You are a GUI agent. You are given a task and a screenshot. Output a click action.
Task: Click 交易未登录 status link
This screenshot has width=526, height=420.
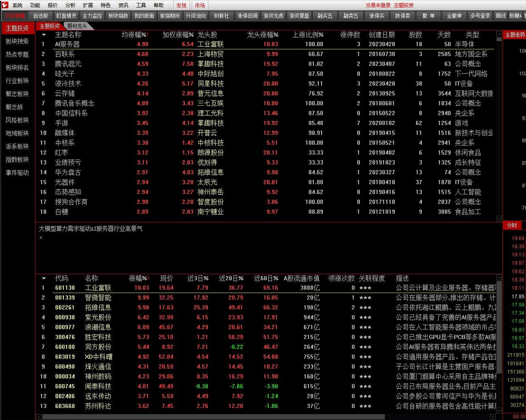point(378,5)
